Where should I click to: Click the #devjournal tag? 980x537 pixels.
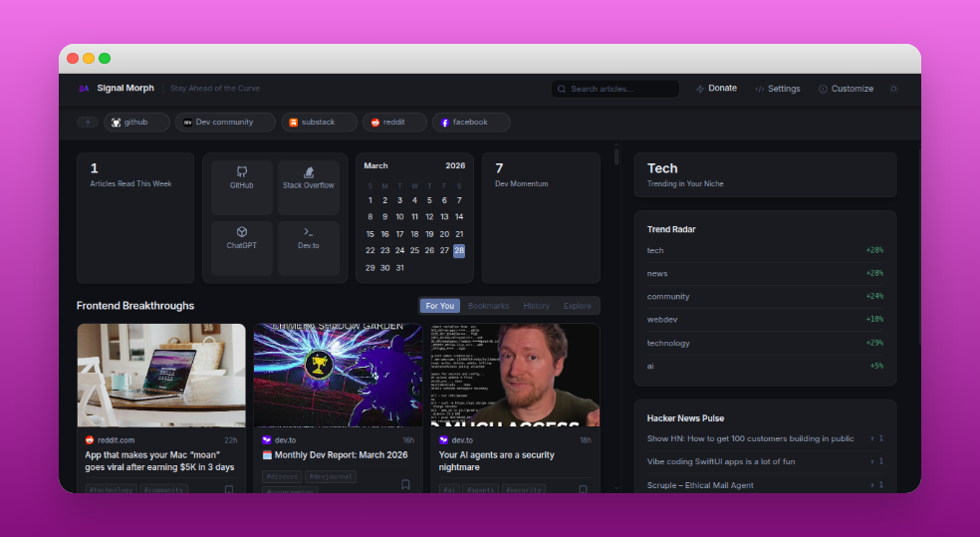(331, 476)
